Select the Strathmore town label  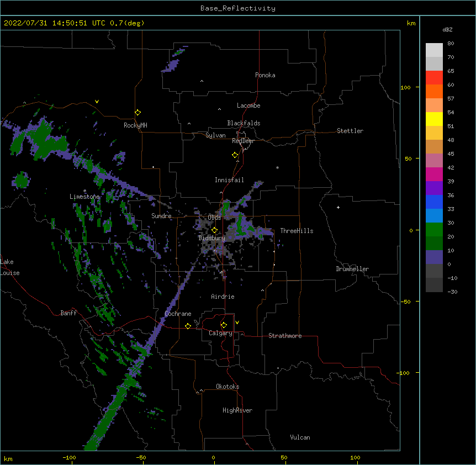point(285,336)
